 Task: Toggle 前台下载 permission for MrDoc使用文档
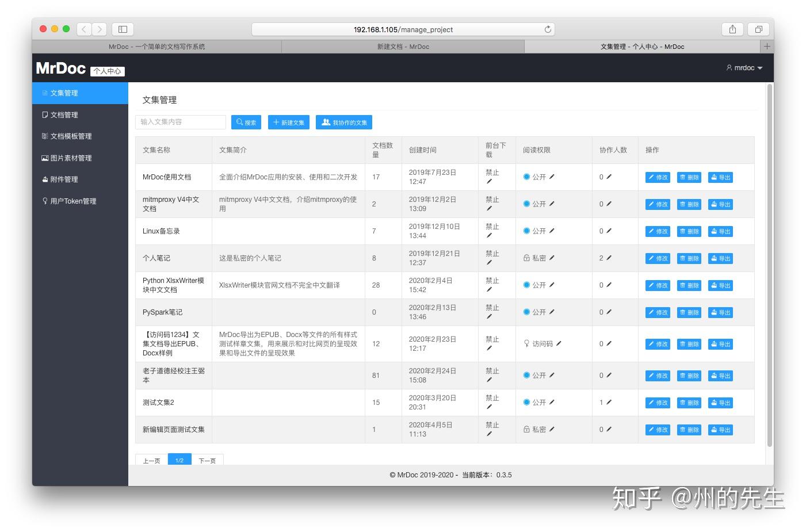click(x=490, y=181)
